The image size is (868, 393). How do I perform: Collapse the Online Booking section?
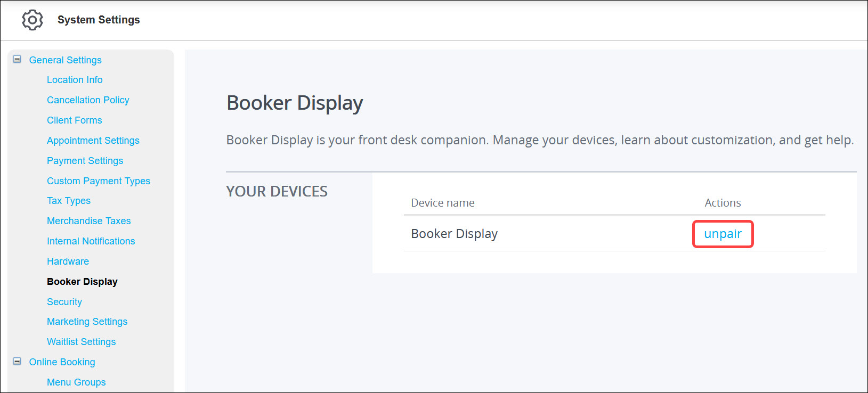[17, 362]
